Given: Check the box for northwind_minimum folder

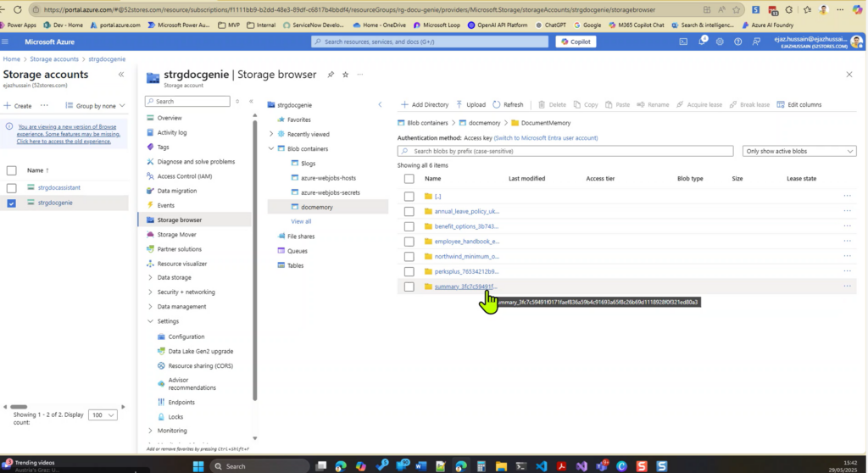Looking at the screenshot, I should click(409, 257).
